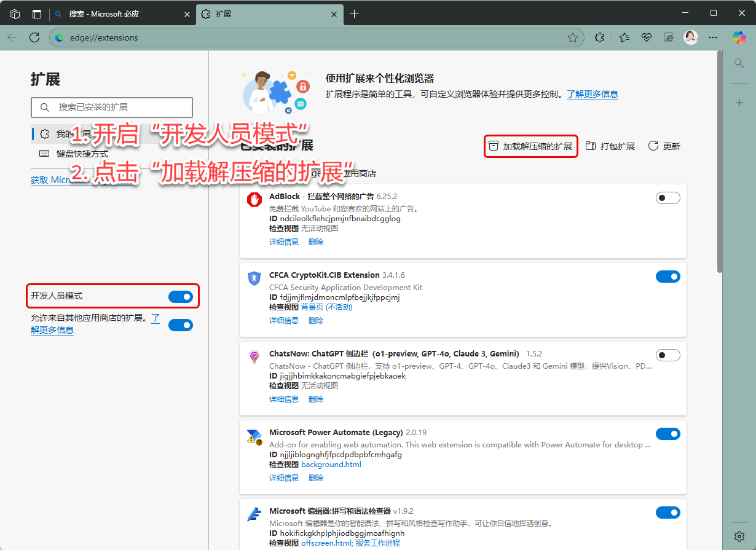Open the 了解更多信息 link at the top
The image size is (756, 550).
(593, 94)
